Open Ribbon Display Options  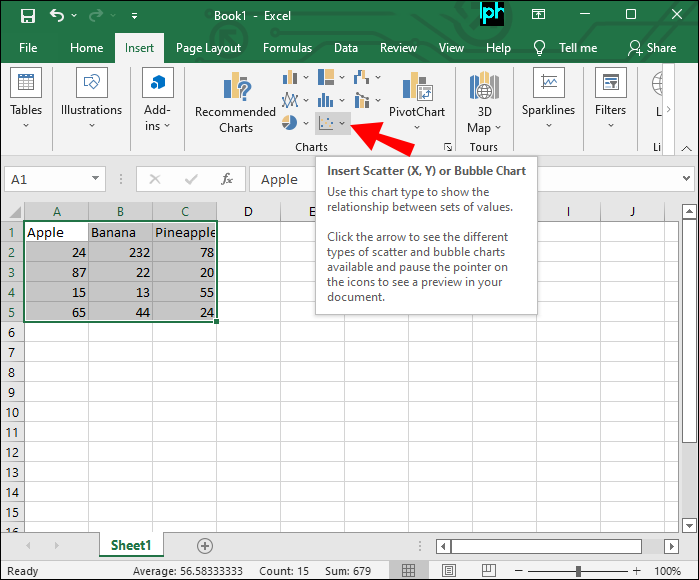coord(538,15)
